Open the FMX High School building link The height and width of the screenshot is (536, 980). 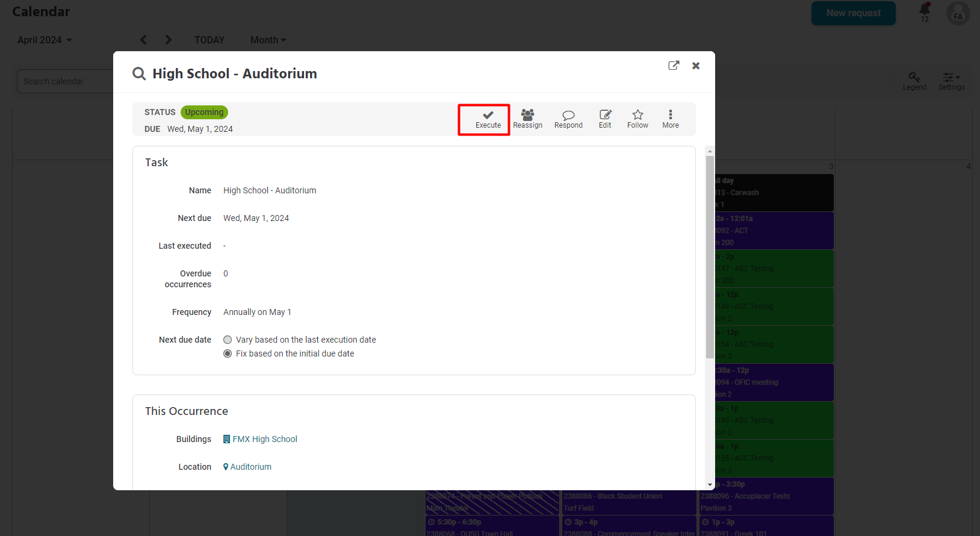265,439
